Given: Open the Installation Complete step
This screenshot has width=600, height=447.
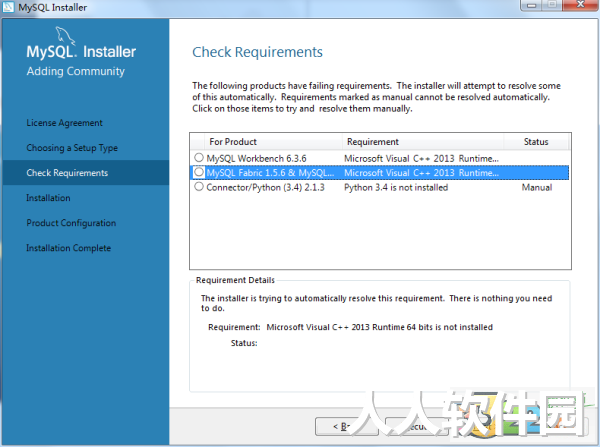Looking at the screenshot, I should tap(68, 248).
